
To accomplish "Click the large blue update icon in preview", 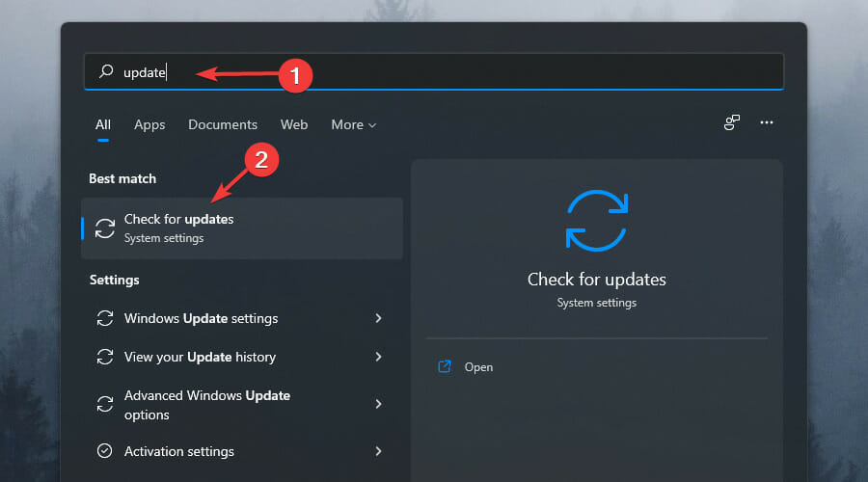I will (x=597, y=221).
